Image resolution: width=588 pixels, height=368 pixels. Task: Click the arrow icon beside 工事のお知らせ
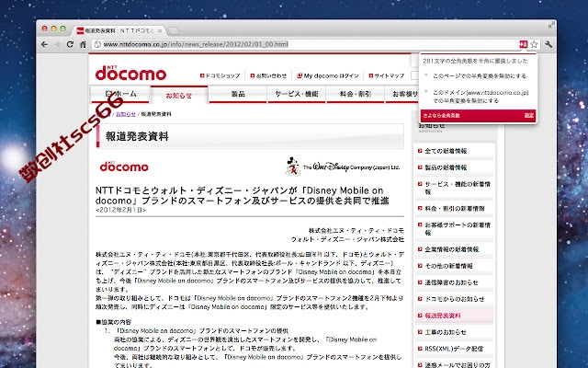(x=420, y=332)
